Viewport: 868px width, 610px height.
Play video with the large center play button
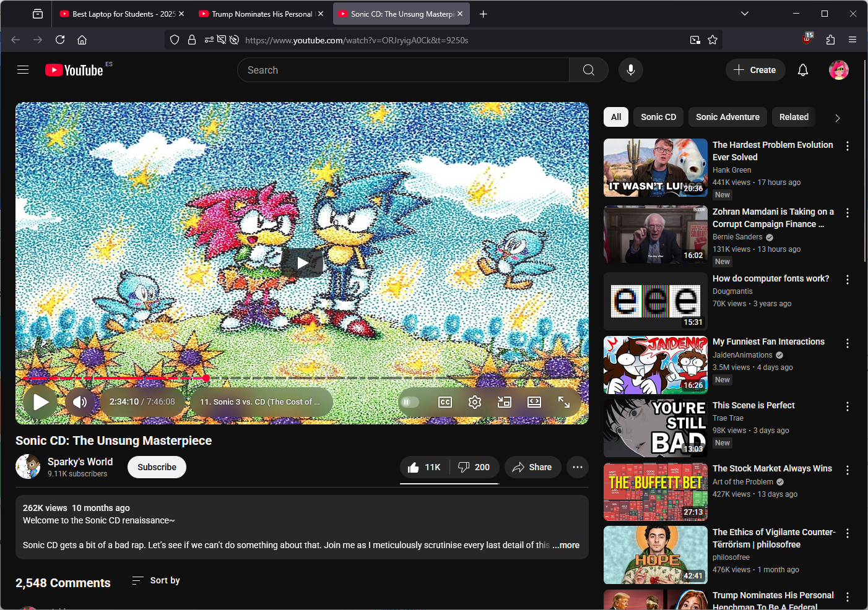coord(302,263)
